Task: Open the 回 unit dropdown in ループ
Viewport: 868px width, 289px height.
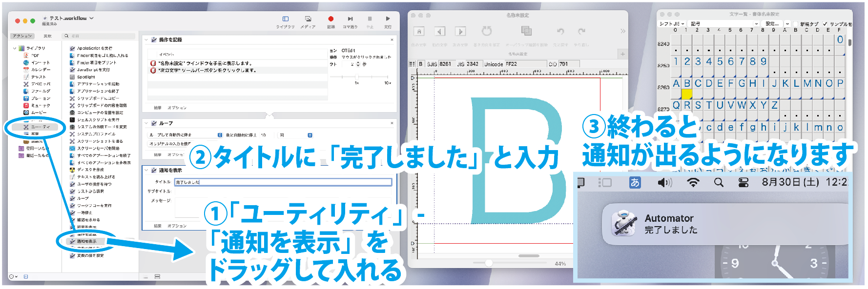Action: [x=295, y=135]
